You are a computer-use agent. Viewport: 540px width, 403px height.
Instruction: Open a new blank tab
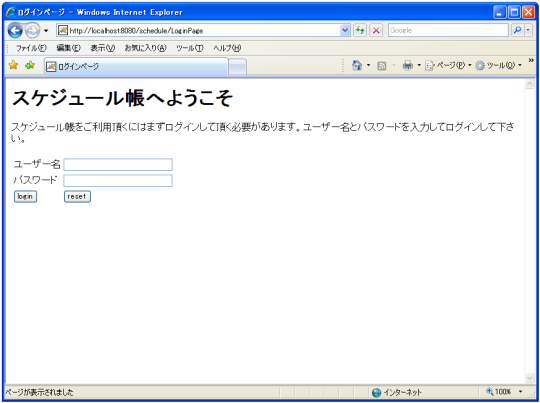click(x=238, y=67)
